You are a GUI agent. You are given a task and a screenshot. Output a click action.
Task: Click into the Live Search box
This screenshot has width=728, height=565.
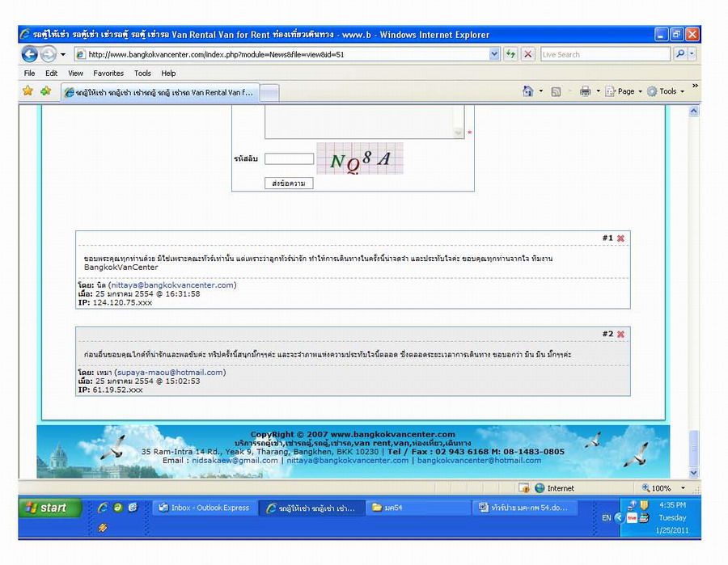click(x=605, y=54)
